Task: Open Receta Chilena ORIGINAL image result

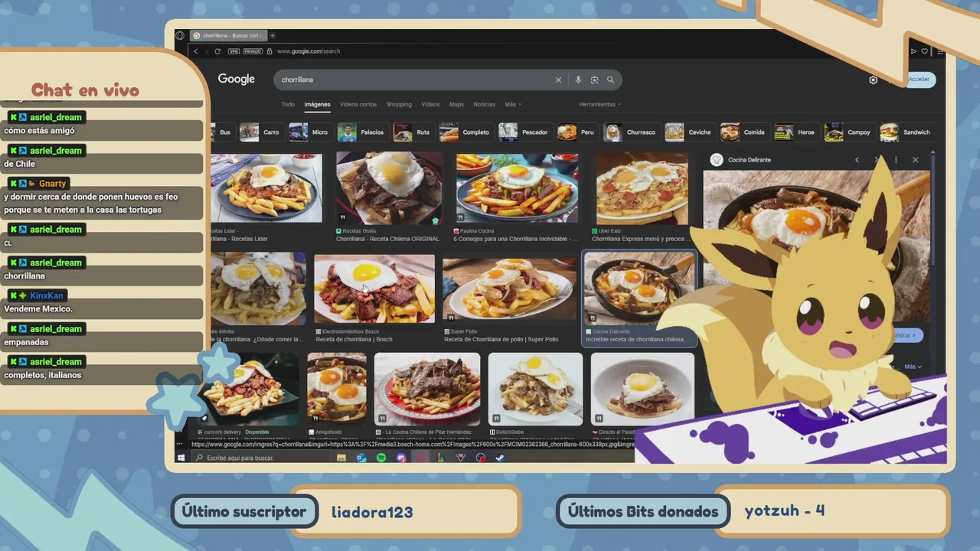Action: pos(389,187)
